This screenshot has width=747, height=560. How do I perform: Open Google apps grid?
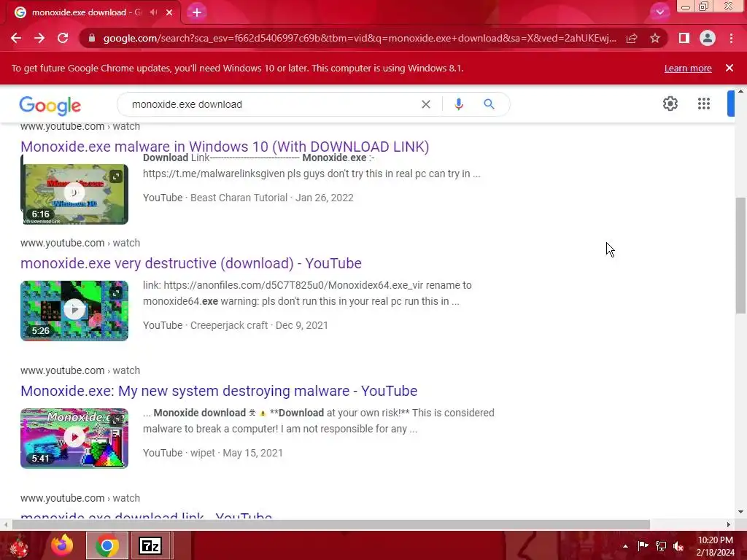coord(704,104)
